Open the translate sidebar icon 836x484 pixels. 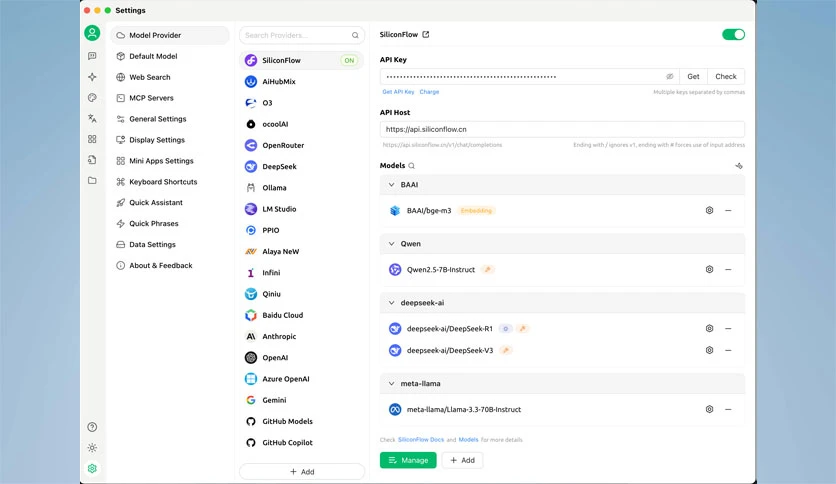click(x=92, y=118)
